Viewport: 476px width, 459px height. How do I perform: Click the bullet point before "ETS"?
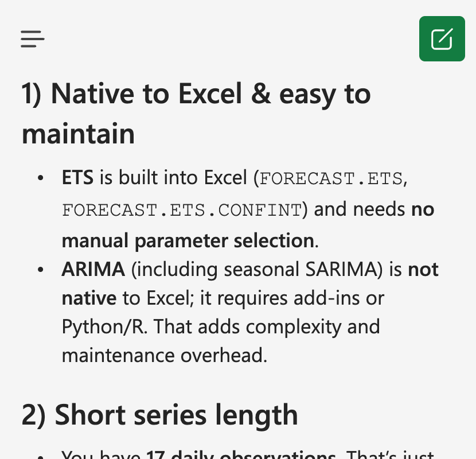point(41,179)
